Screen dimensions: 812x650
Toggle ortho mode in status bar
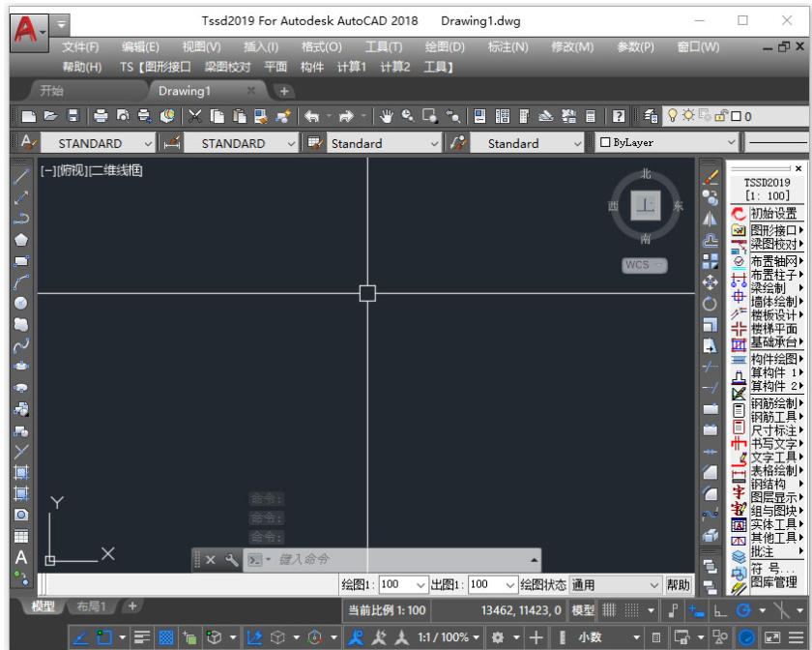[x=720, y=610]
